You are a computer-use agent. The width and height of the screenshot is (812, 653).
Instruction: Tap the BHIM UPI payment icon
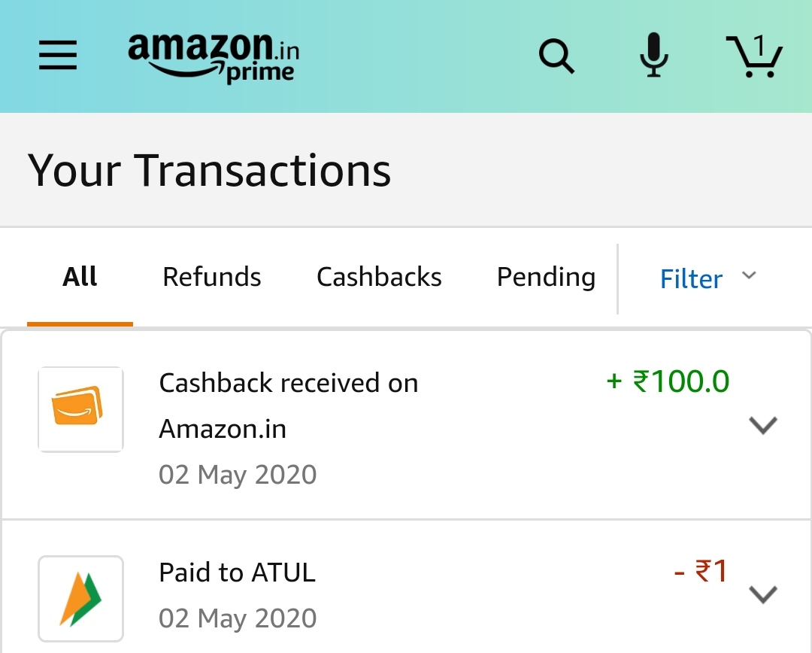pyautogui.click(x=80, y=598)
